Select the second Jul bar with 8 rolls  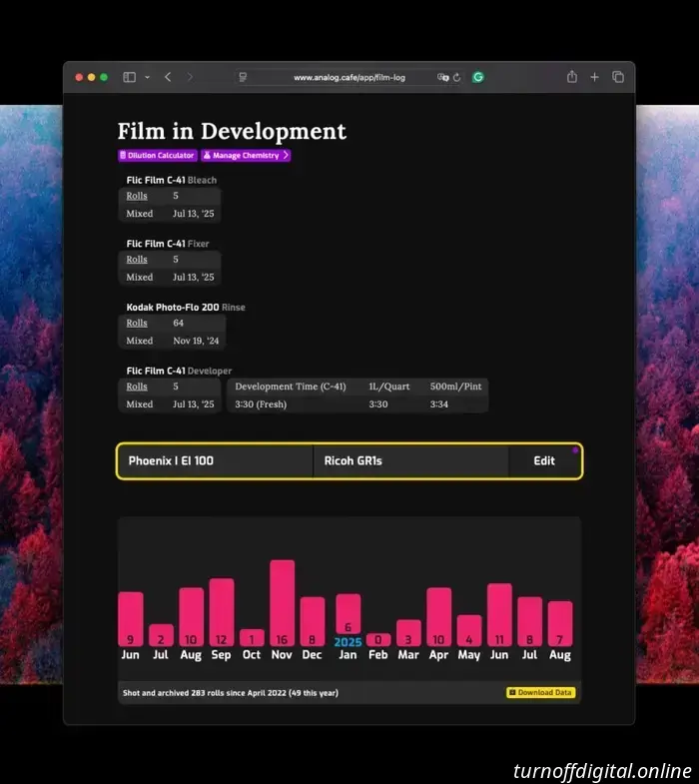coord(530,621)
